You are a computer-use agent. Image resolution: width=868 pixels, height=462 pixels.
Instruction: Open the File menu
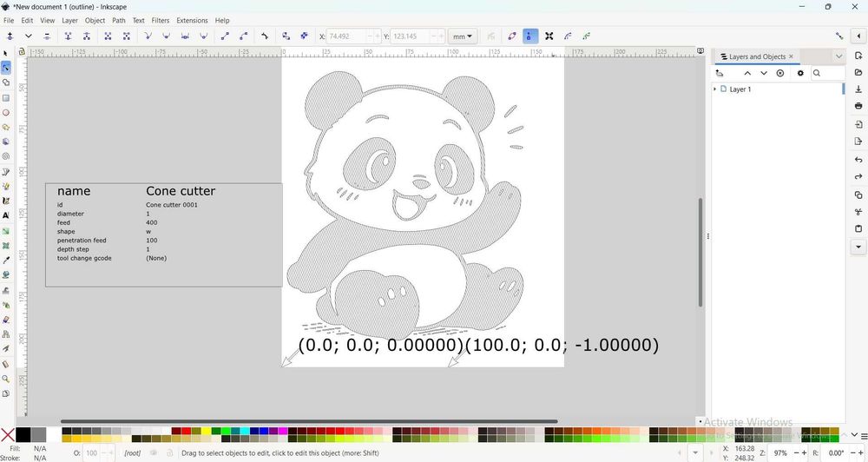[x=9, y=21]
